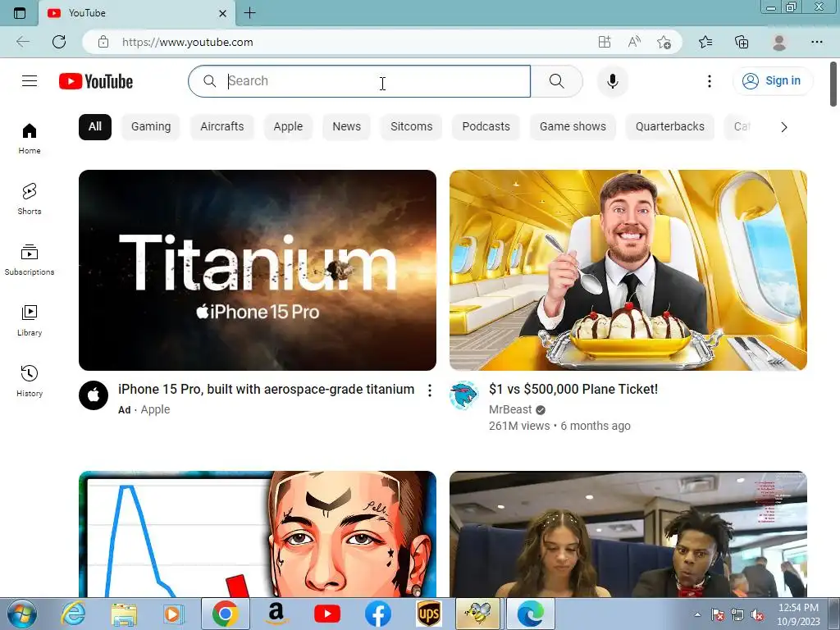
Task: Click the magnifier search button
Action: 557,81
